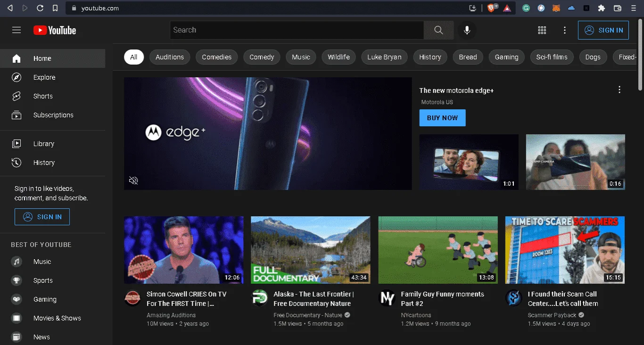
Task: Open the Brave Shields lion icon
Action: pos(491,8)
